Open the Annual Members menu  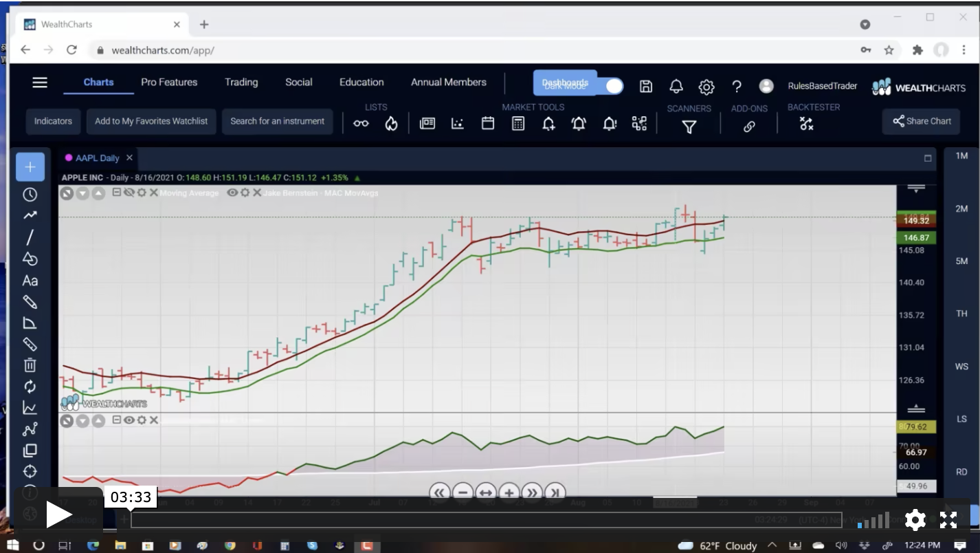pos(449,82)
